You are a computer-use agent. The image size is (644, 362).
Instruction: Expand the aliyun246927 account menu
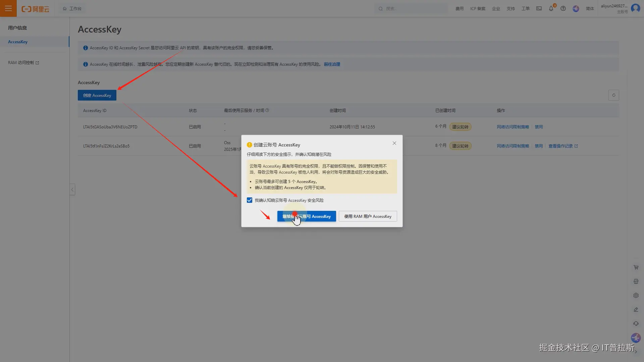coord(614,6)
